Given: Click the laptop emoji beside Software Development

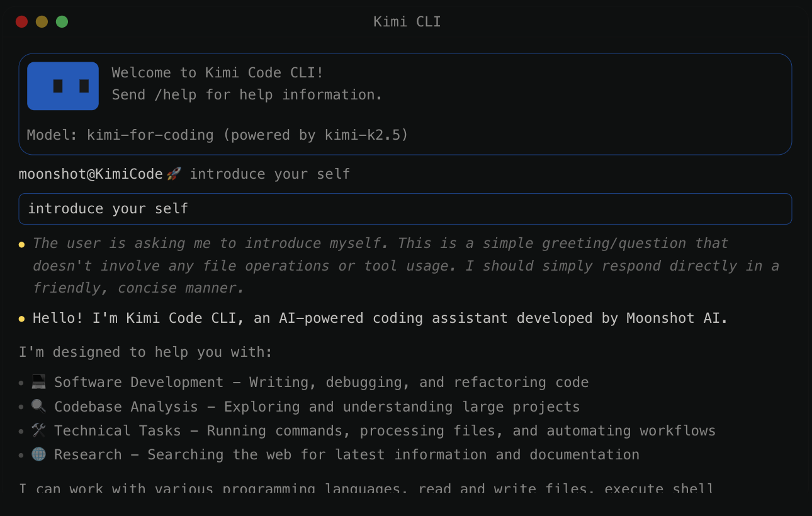Looking at the screenshot, I should point(38,381).
